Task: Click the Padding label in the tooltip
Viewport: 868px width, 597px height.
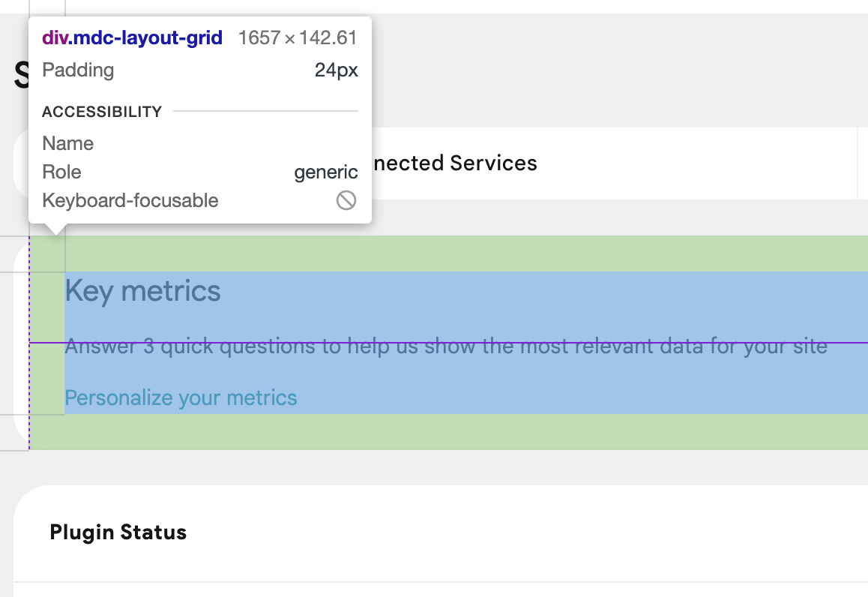Action: [x=78, y=70]
